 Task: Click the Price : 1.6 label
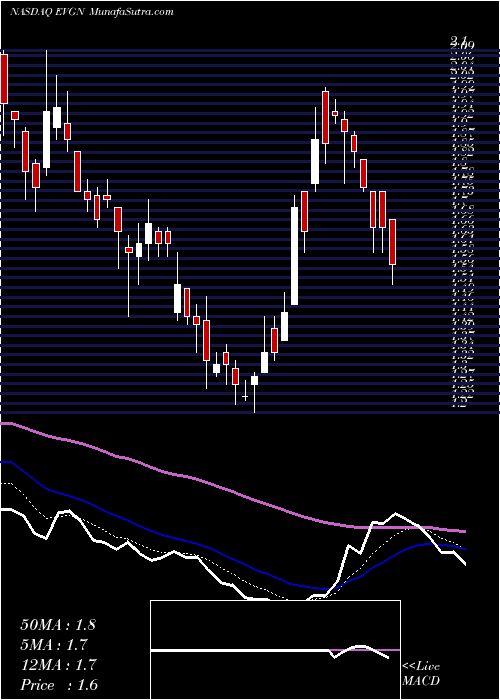[x=59, y=685]
